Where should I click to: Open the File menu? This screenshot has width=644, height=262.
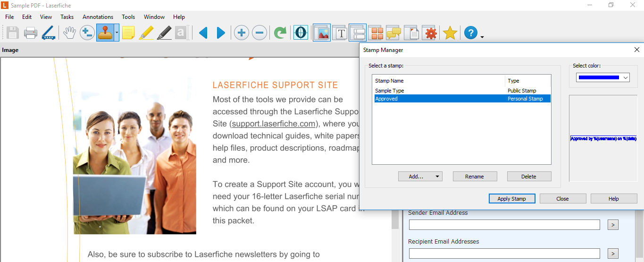9,17
